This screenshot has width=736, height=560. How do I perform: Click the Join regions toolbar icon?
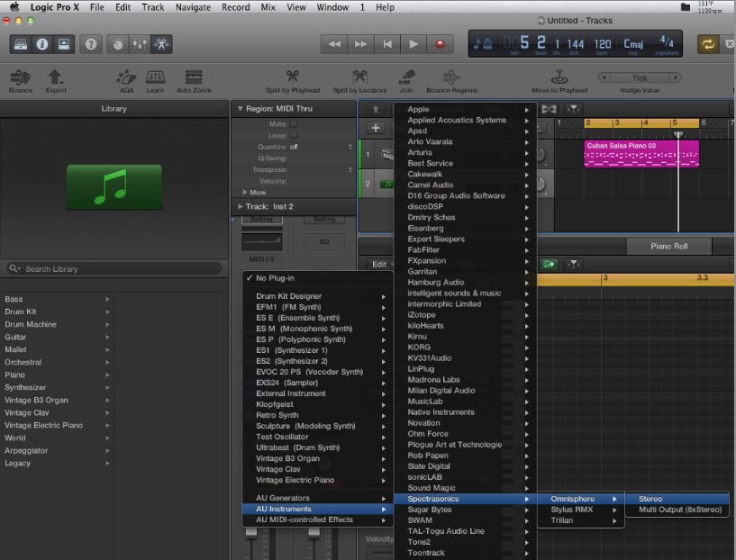(406, 77)
